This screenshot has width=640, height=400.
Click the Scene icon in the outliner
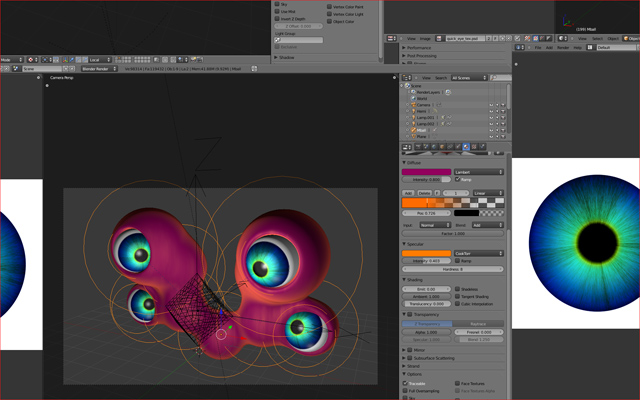click(x=406, y=86)
